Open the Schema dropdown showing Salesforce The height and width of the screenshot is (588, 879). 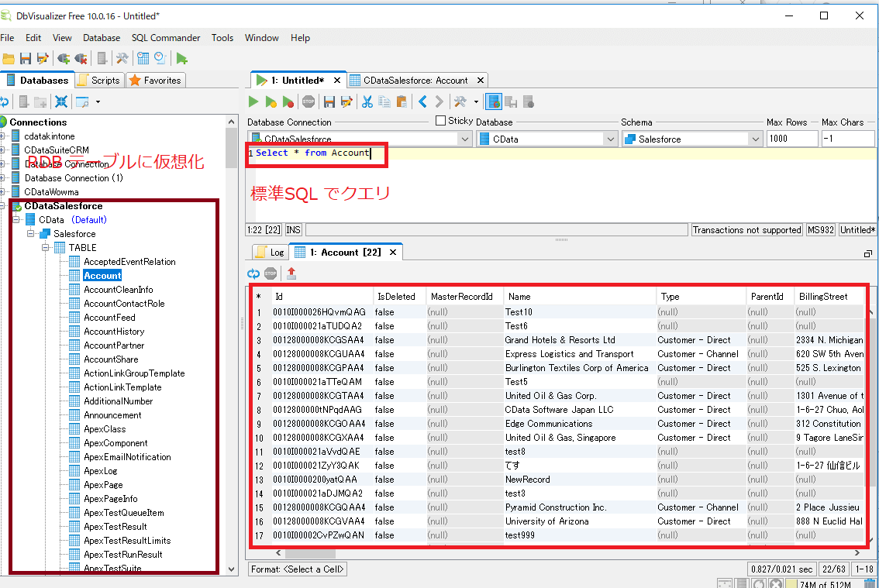[x=755, y=139]
